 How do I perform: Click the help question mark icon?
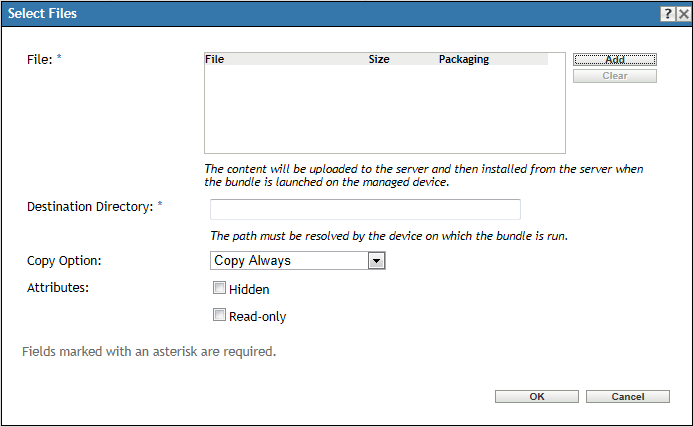click(x=666, y=14)
